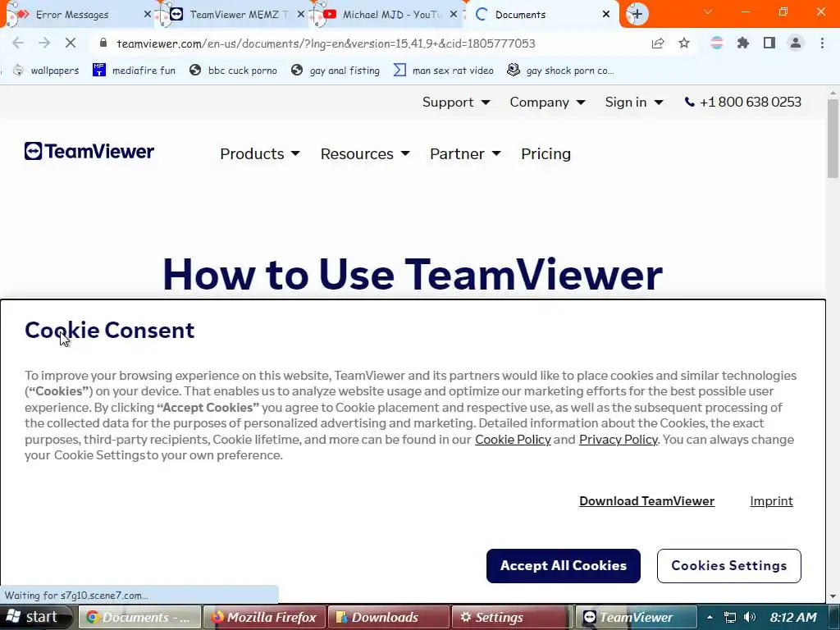Image resolution: width=840 pixels, height=630 pixels.
Task: Call the +1 800 638 0253 number link
Action: [750, 102]
